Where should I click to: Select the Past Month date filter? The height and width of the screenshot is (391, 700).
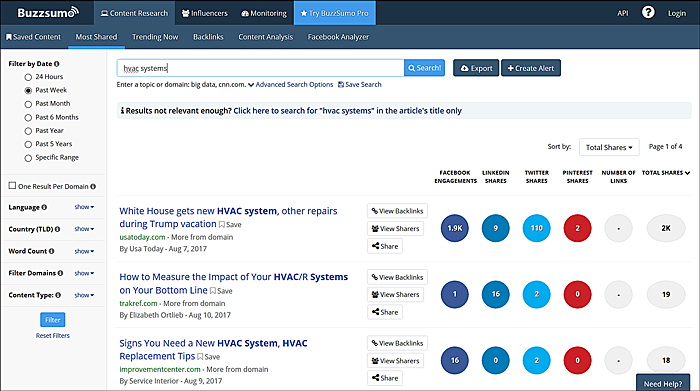28,104
